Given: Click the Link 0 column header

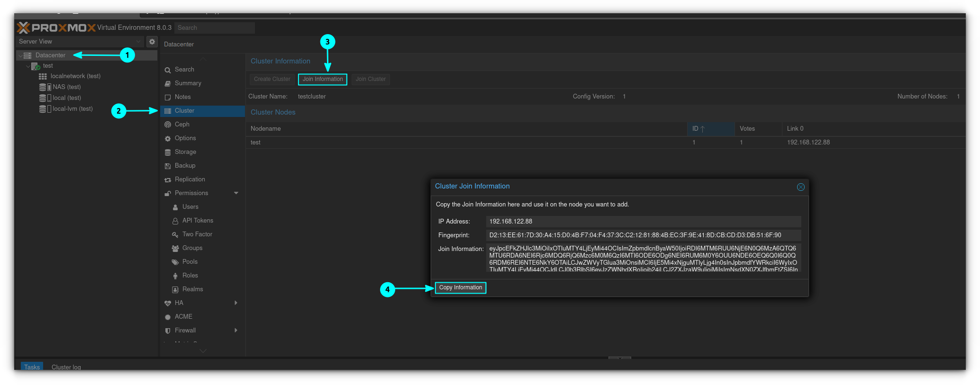Looking at the screenshot, I should 873,129.
